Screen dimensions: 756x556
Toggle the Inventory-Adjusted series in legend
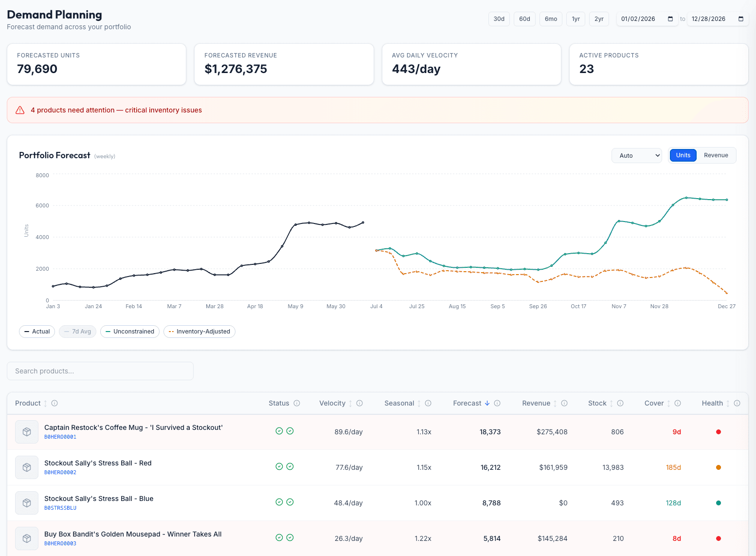(x=199, y=332)
